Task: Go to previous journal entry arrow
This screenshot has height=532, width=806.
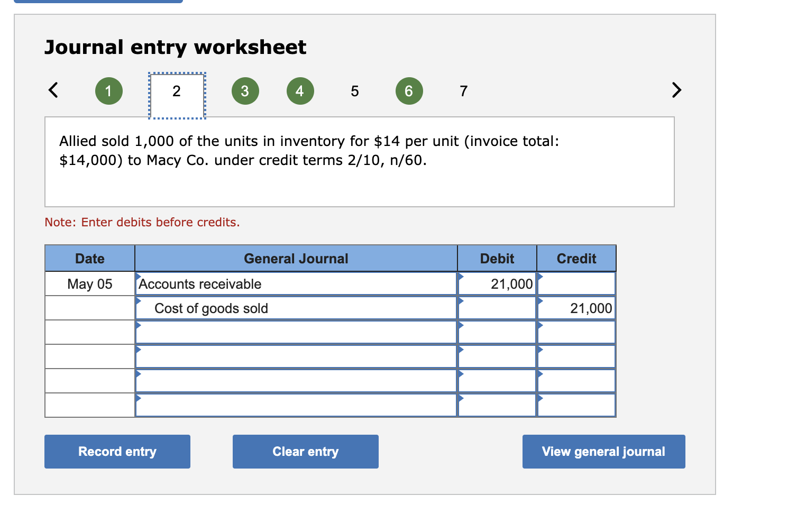Action: [x=53, y=90]
